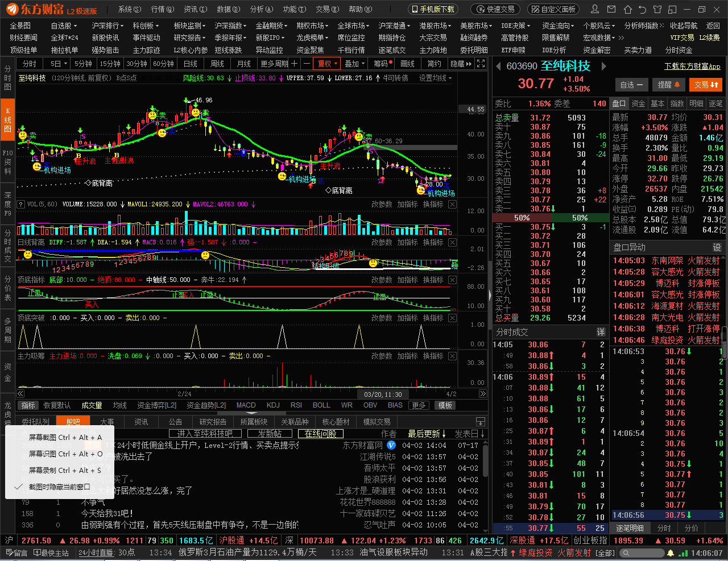The image size is (728, 561).
Task: Open the user account icon in title bar
Action: pyautogui.click(x=595, y=9)
